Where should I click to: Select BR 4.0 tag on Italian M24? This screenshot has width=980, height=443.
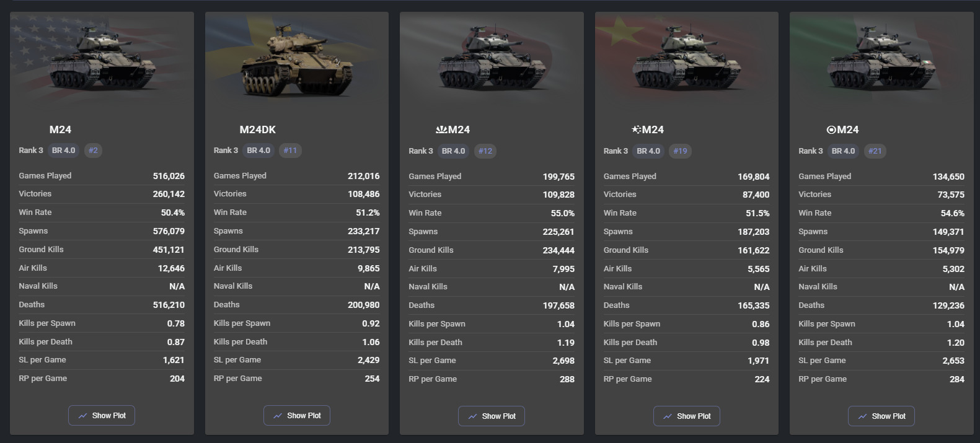pyautogui.click(x=843, y=151)
